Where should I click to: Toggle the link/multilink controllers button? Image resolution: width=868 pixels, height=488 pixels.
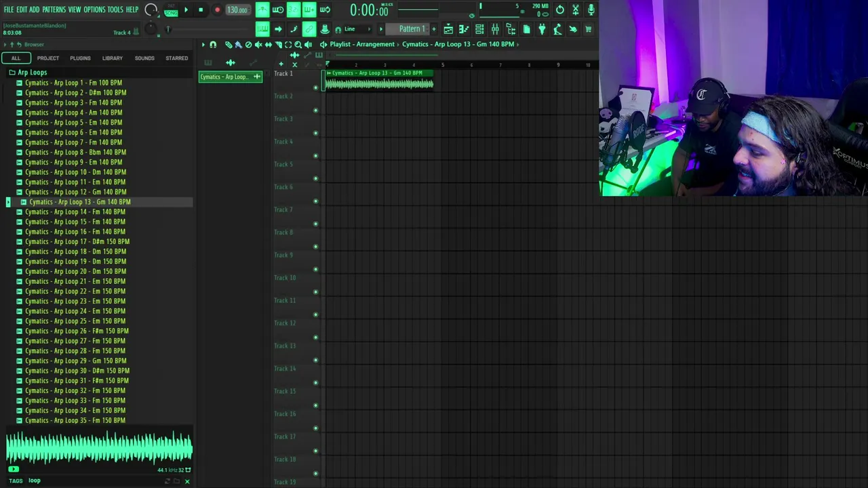(x=309, y=29)
